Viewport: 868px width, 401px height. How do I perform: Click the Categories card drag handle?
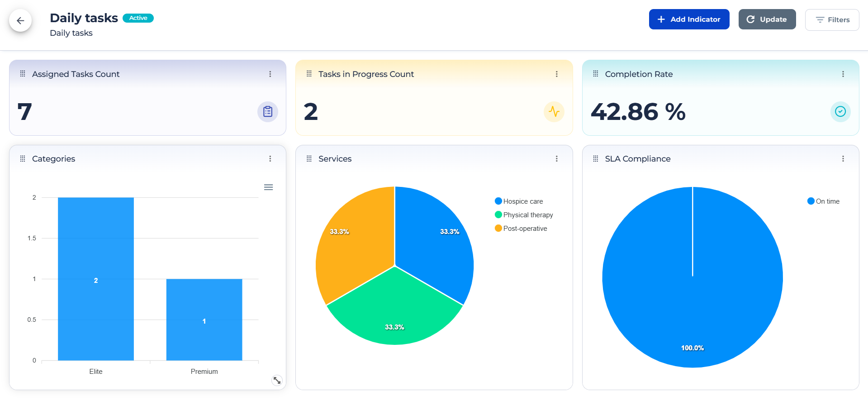pos(23,159)
